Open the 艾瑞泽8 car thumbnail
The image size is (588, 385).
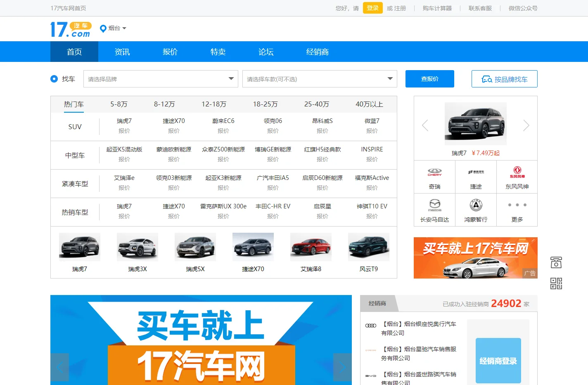(311, 247)
